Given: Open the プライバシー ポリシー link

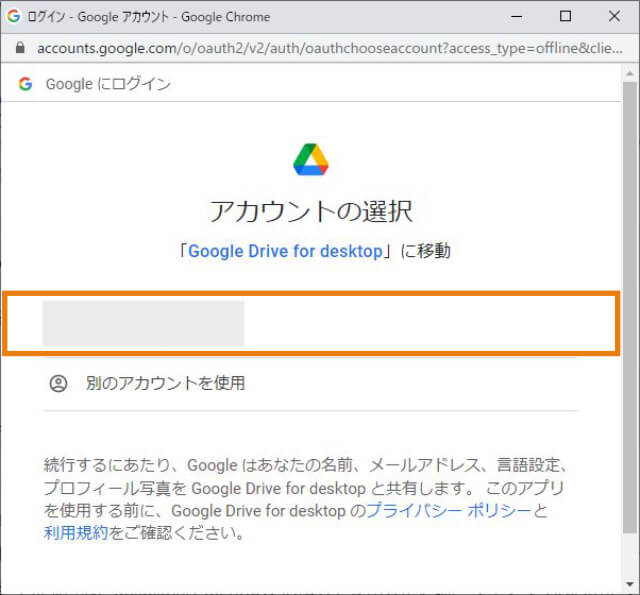Looking at the screenshot, I should (449, 511).
